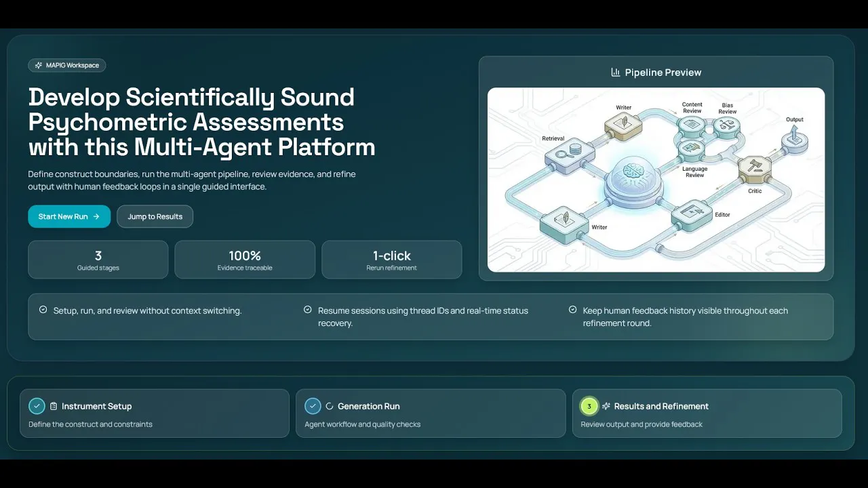The image size is (868, 488).
Task: Click the Pipeline Preview bar chart icon
Action: (616, 73)
